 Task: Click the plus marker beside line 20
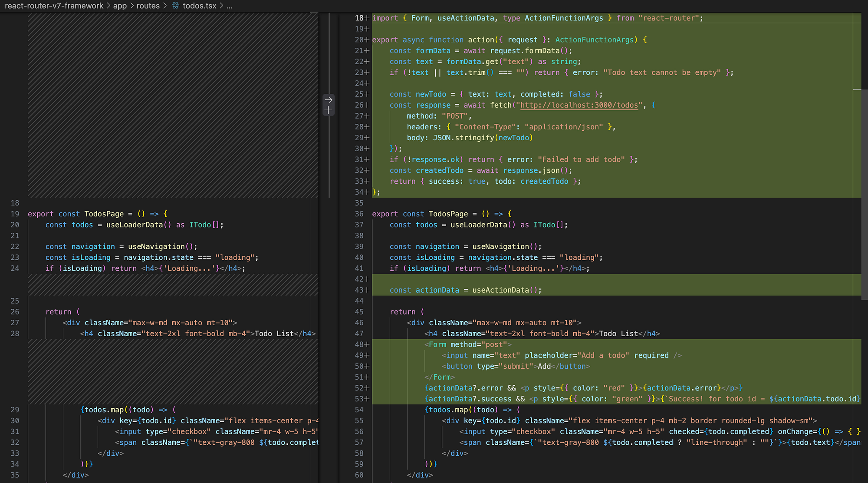(367, 40)
